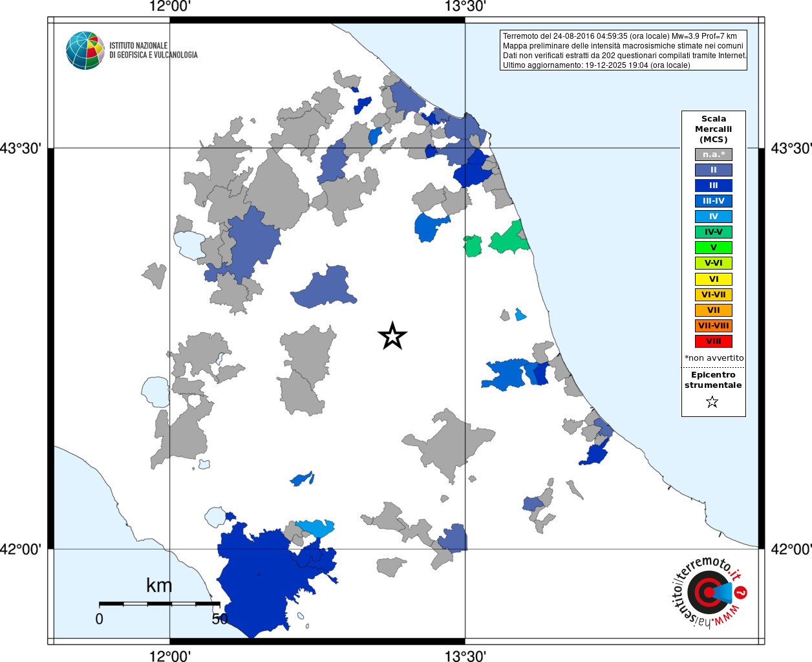Select the n.a.* gray legend swatch
Image resolution: width=812 pixels, height=662 pixels.
click(714, 155)
